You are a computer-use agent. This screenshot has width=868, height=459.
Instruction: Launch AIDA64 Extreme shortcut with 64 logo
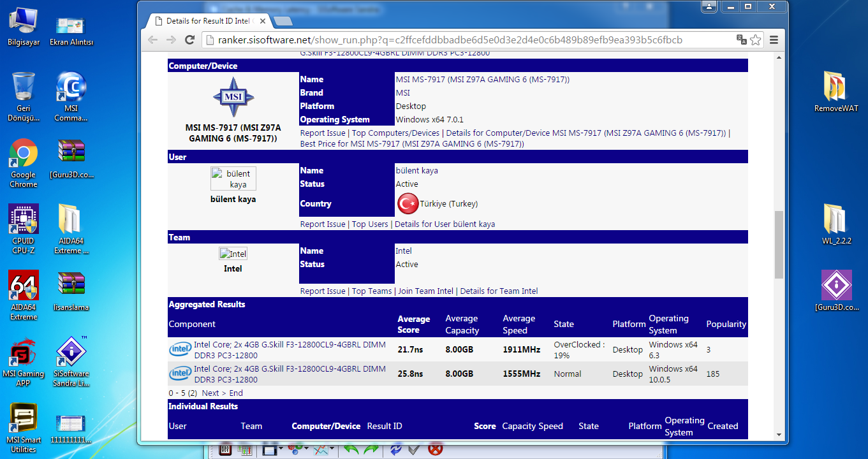[24, 296]
